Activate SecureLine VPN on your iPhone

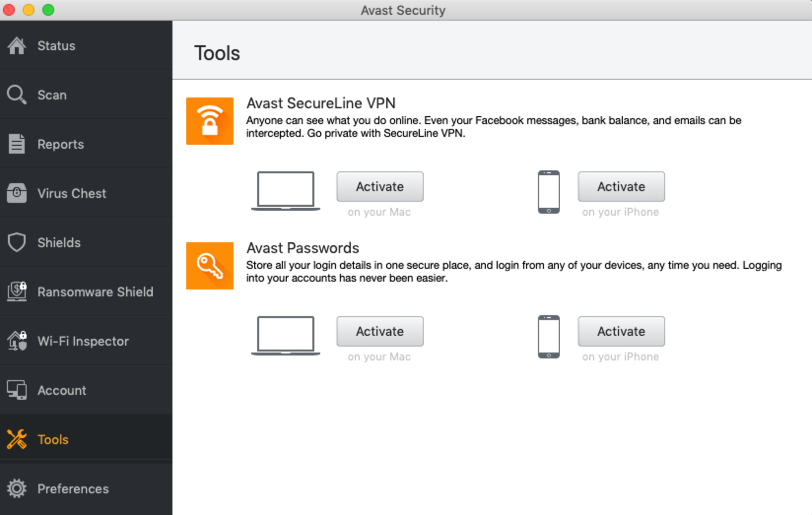[621, 187]
